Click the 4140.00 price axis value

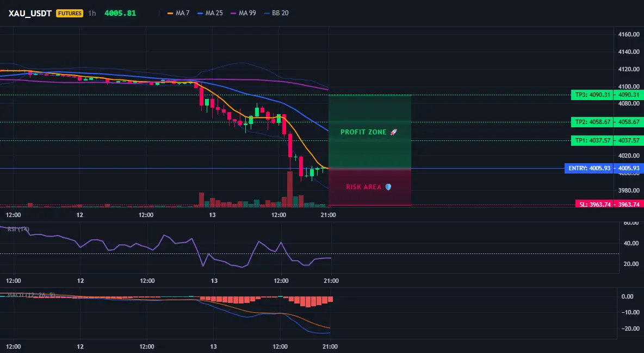tap(629, 52)
